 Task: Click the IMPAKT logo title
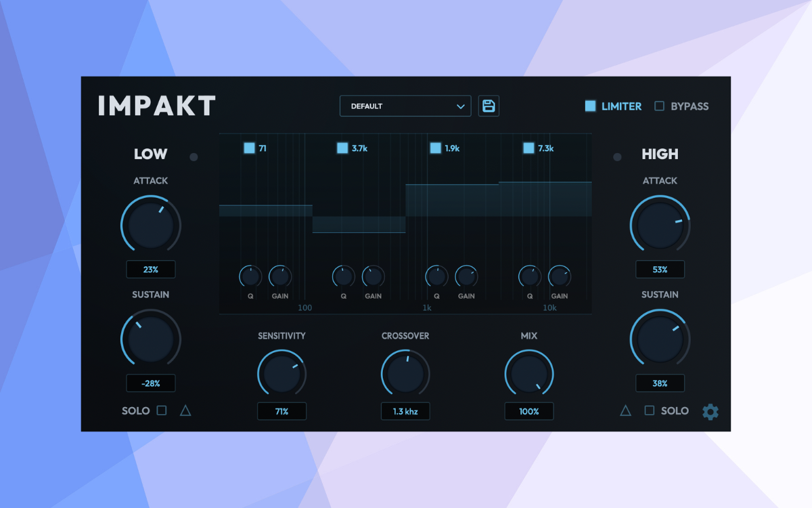(x=157, y=106)
